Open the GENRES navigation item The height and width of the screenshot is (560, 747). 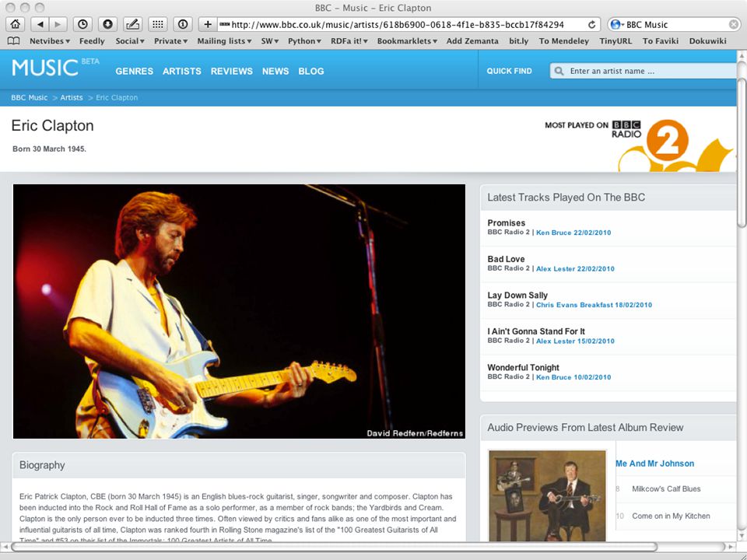tap(135, 71)
